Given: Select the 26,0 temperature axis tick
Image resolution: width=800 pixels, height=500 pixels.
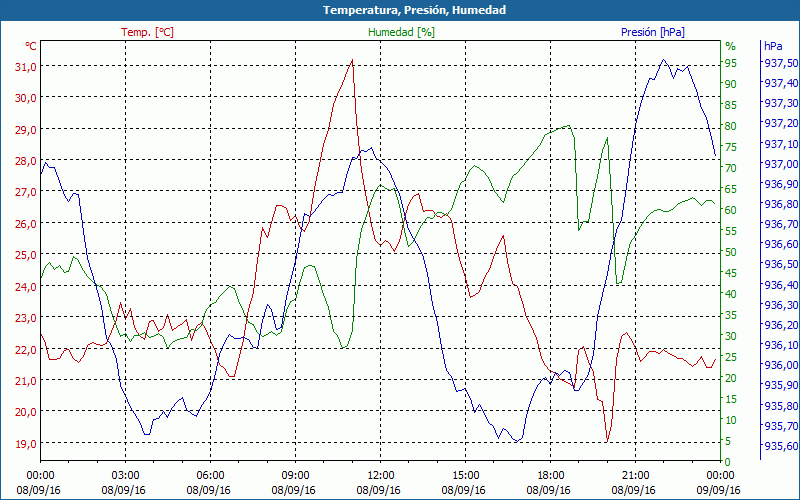Looking at the screenshot, I should pyautogui.click(x=26, y=223).
